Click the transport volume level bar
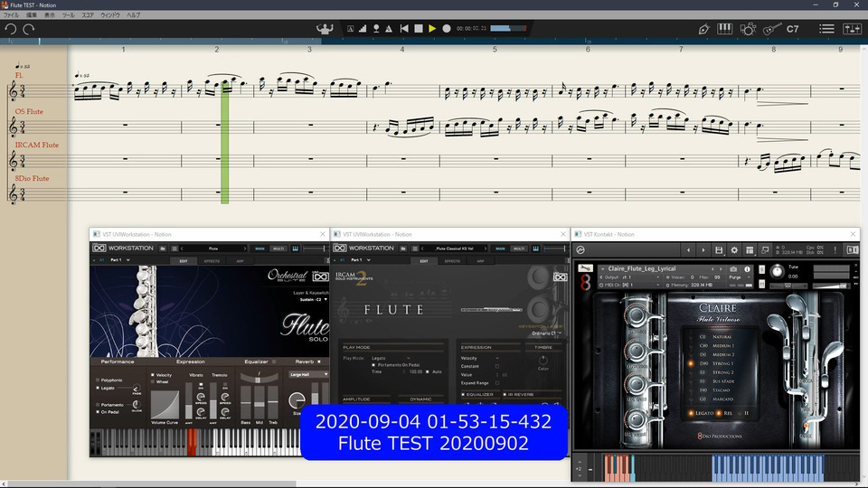This screenshot has width=868, height=488. (x=507, y=28)
